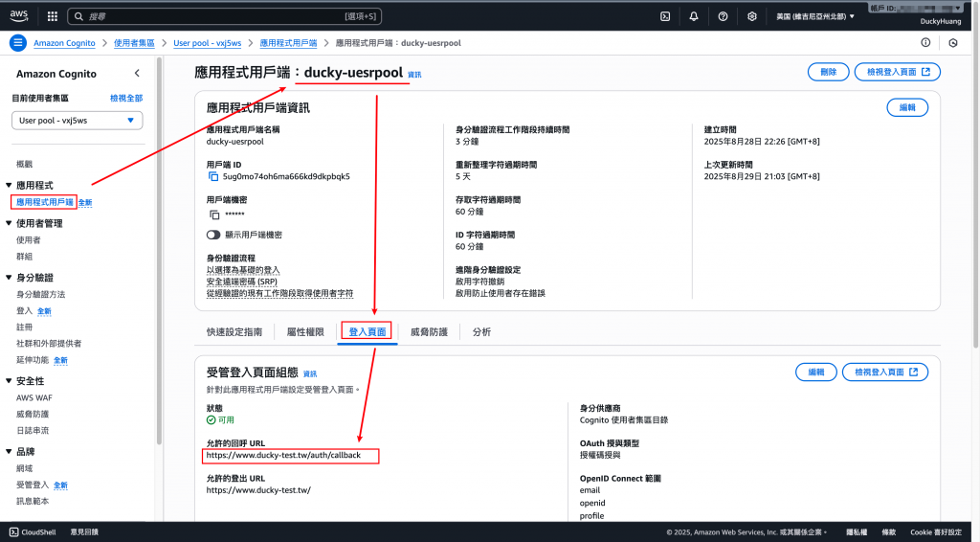Open 應用程式用戶端 in the sidebar
Image resolution: width=980 pixels, height=542 pixels.
click(x=44, y=202)
